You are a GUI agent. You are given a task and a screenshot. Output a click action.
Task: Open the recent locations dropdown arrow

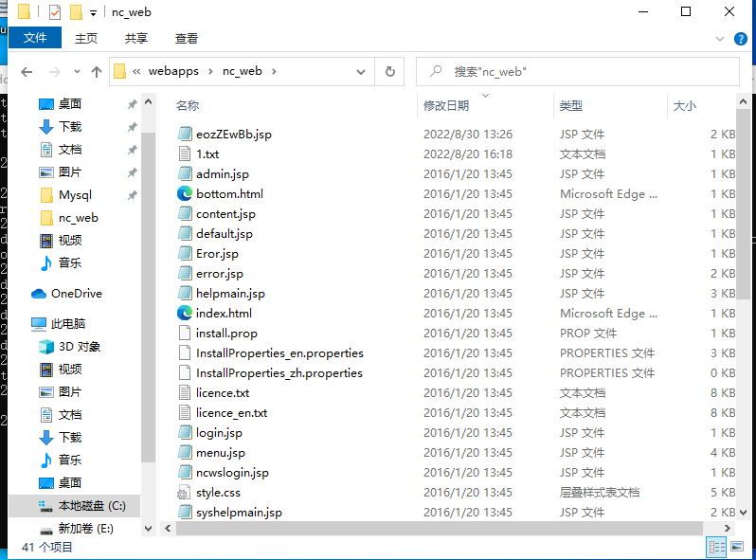[77, 71]
